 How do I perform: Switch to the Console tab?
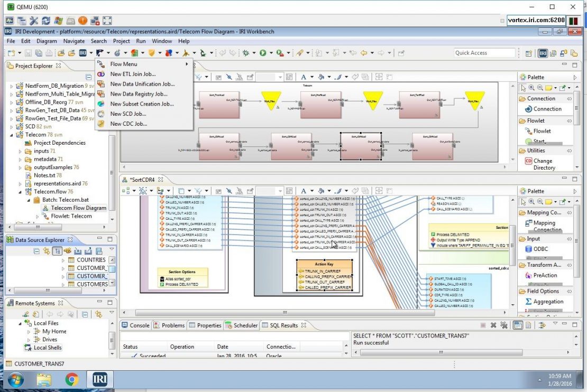click(135, 325)
